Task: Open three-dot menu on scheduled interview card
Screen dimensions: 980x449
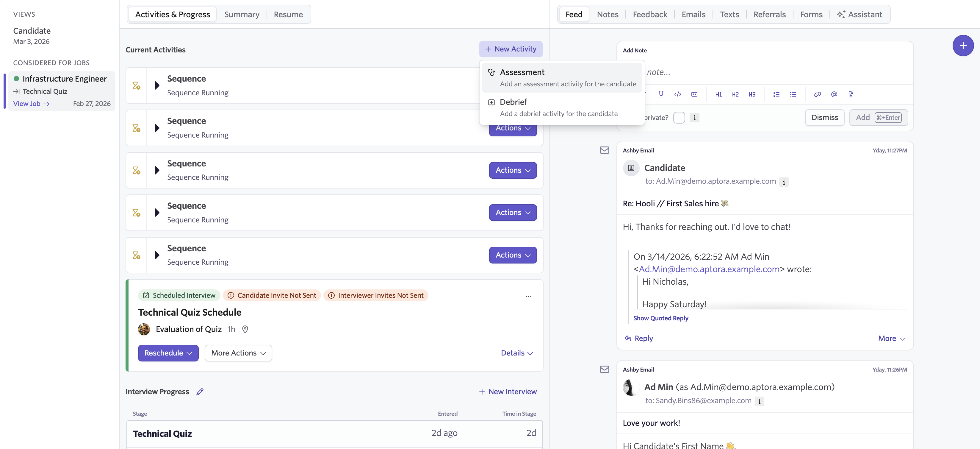Action: (x=528, y=296)
